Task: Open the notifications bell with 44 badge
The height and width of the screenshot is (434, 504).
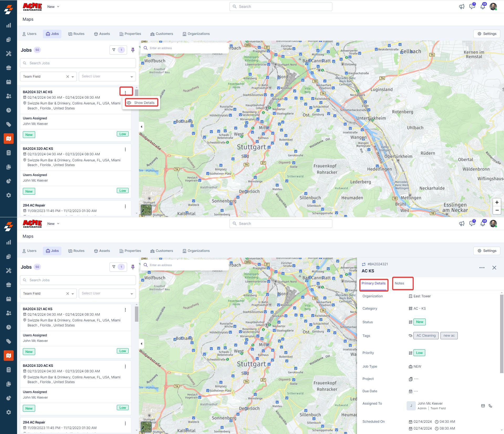Action: tap(482, 7)
